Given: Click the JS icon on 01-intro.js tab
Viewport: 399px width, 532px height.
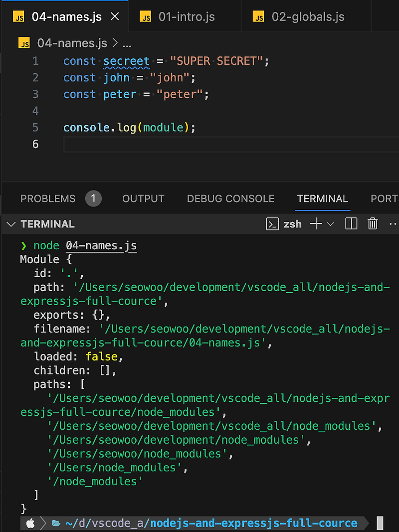Looking at the screenshot, I should 146,16.
